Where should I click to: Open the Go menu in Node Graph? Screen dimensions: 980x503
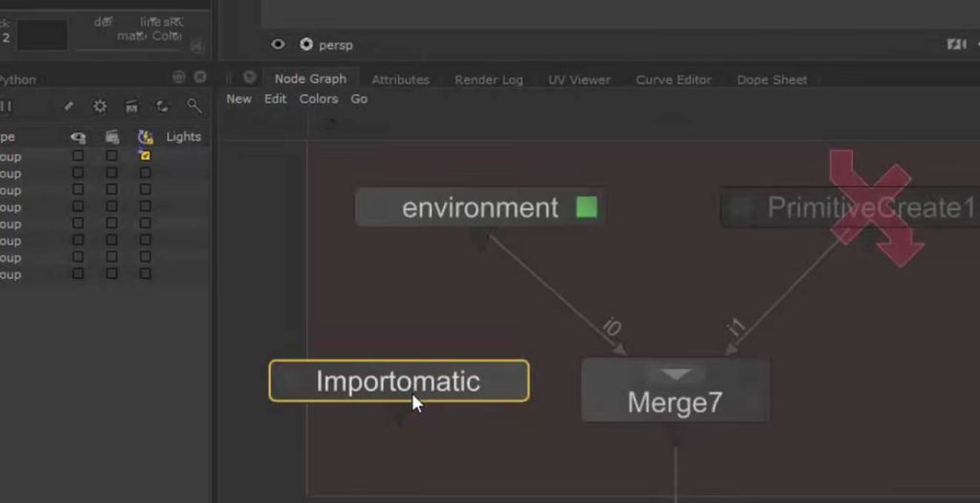359,98
